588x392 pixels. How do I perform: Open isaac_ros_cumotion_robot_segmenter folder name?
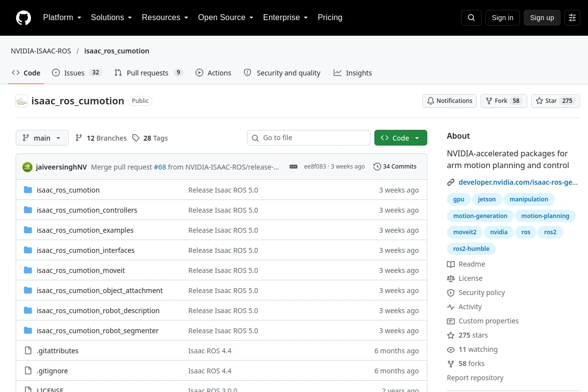(98, 331)
